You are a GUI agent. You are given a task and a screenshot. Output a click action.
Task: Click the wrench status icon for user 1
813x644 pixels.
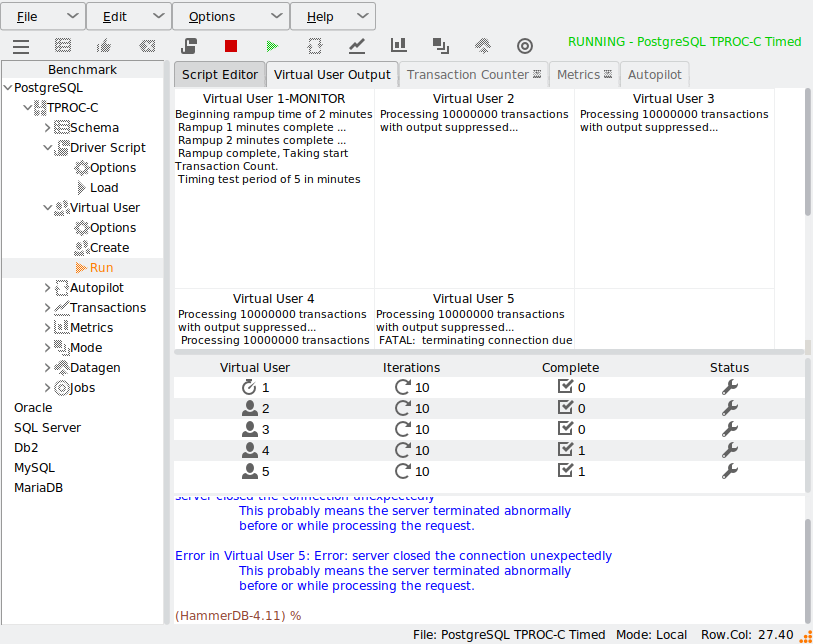coord(730,387)
